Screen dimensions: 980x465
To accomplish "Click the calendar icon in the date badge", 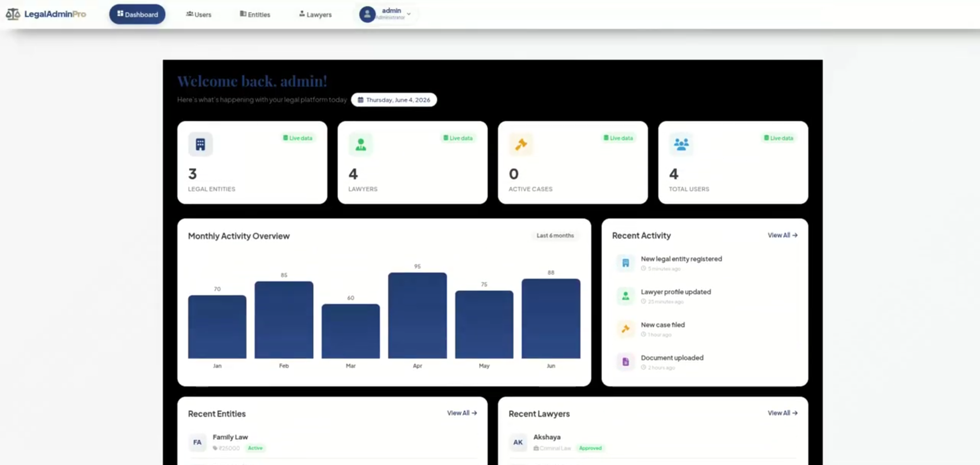I will (360, 99).
